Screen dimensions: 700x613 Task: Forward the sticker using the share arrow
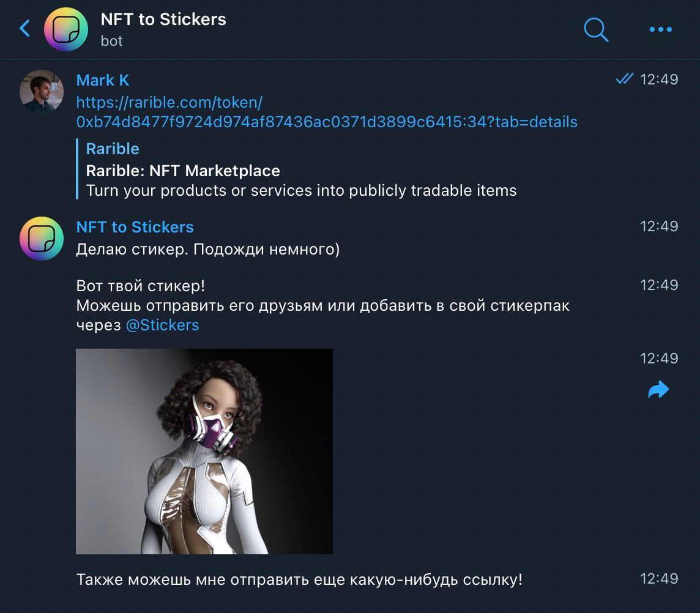[x=658, y=390]
